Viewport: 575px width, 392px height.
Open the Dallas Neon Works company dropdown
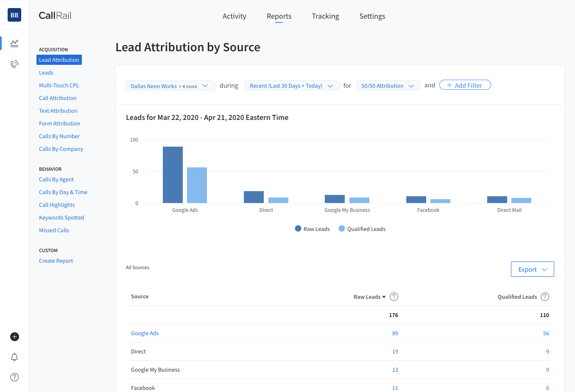[170, 85]
